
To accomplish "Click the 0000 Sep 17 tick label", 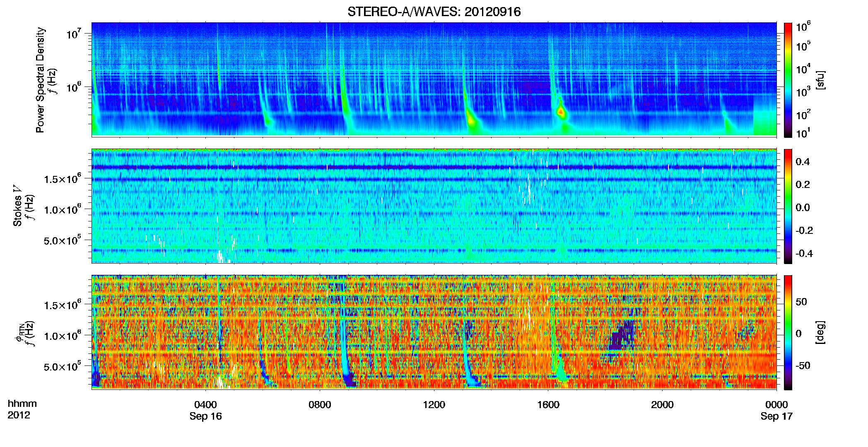I will click(776, 410).
